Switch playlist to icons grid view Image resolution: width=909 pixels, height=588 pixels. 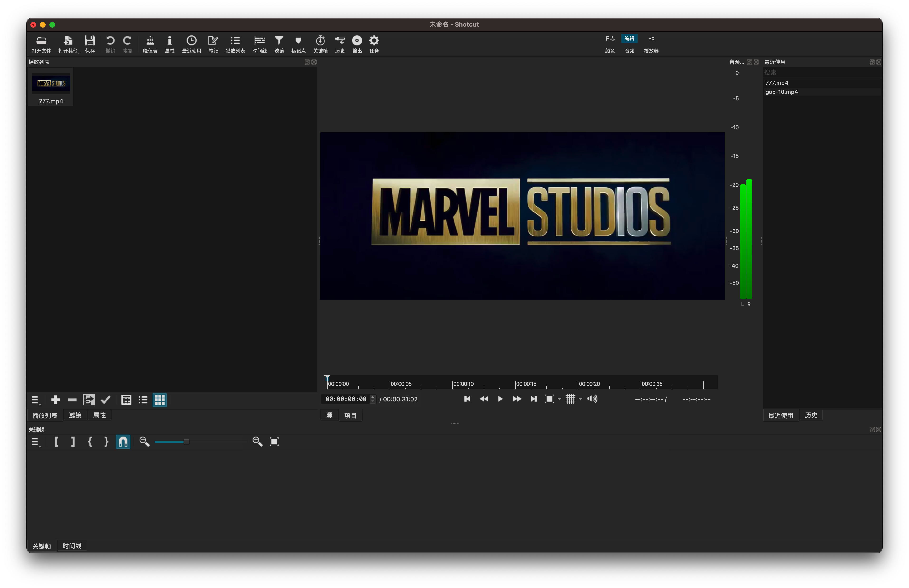pos(160,400)
